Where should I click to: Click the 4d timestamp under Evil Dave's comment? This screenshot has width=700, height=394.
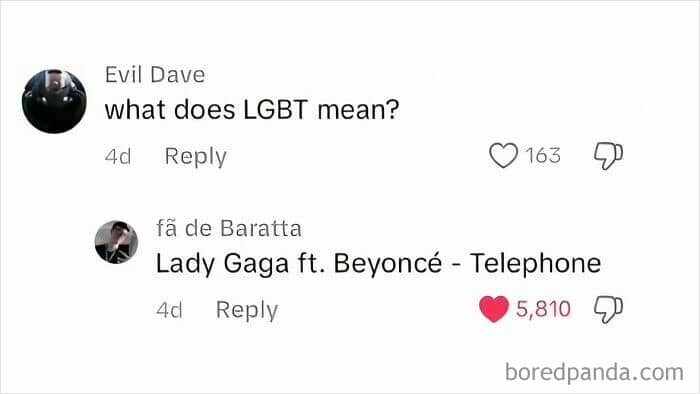pos(118,157)
